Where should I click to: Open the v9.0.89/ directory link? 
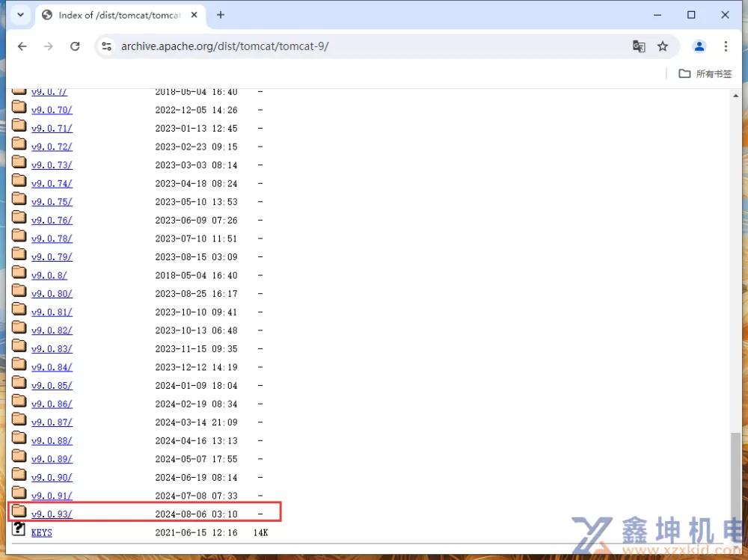(52, 459)
